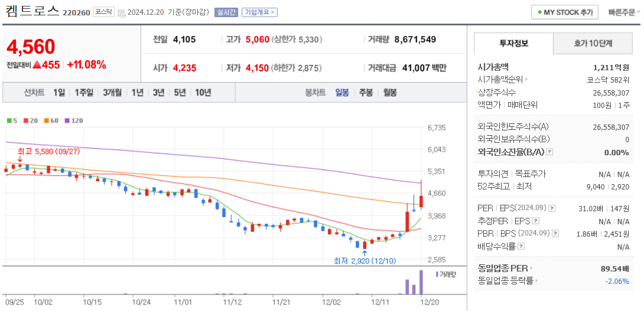The height and width of the screenshot is (311, 644).
Task: Switch to the 호가10단계 tab
Action: [593, 44]
